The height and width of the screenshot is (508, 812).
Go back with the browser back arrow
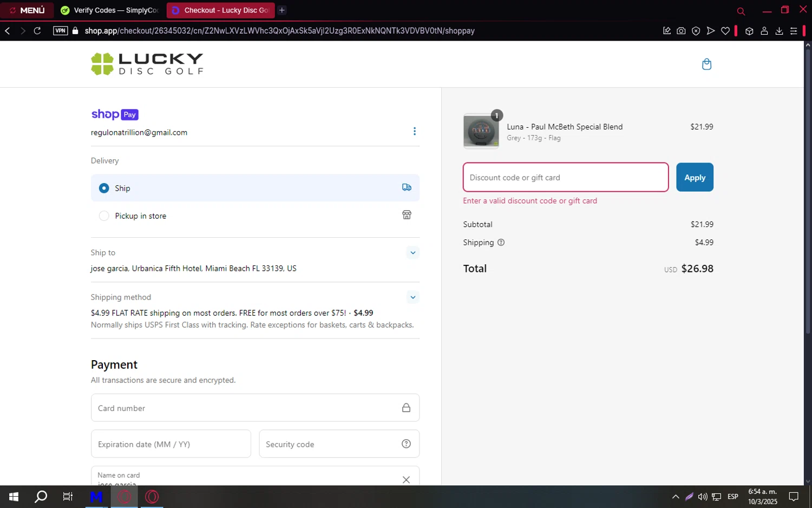click(8, 31)
